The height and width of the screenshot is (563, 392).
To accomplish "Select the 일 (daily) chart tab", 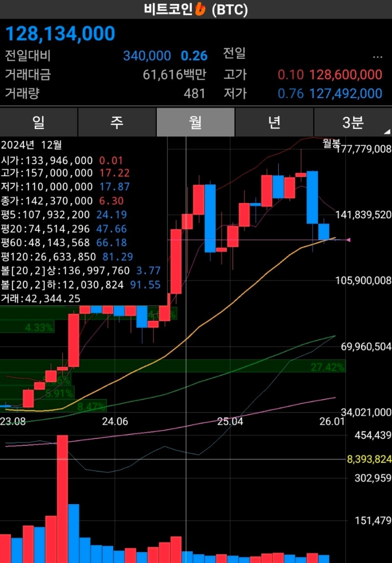I will (39, 123).
